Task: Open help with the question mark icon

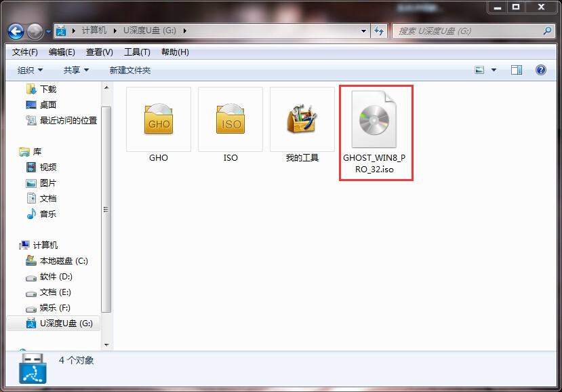Action: [540, 70]
